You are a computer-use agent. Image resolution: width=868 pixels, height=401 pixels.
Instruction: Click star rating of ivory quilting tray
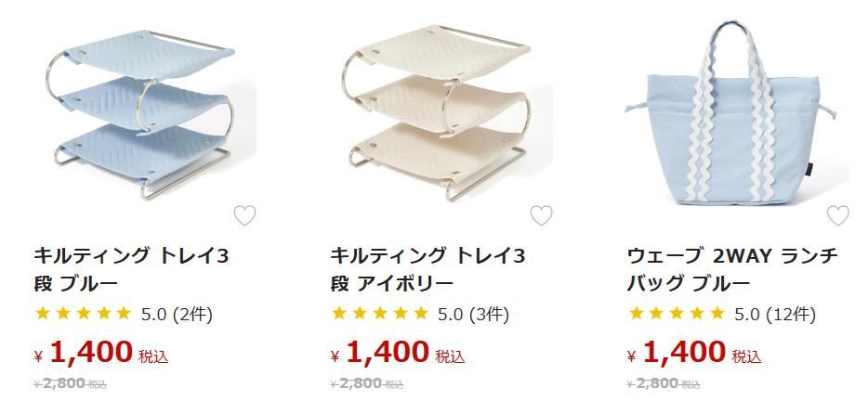(380, 314)
